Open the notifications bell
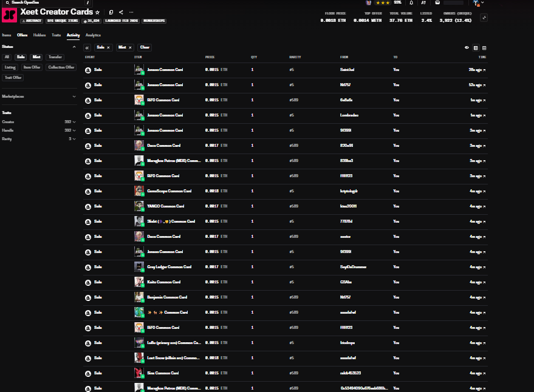534x392 pixels. coord(411,2)
